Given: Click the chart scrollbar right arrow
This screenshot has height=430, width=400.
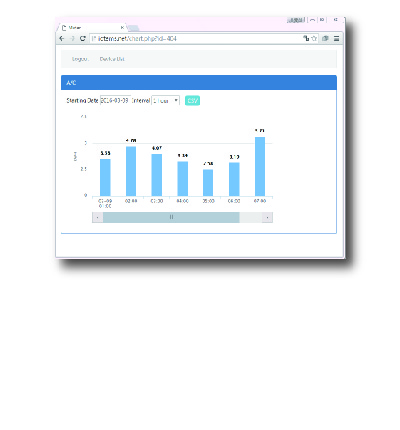Looking at the screenshot, I should (x=267, y=217).
